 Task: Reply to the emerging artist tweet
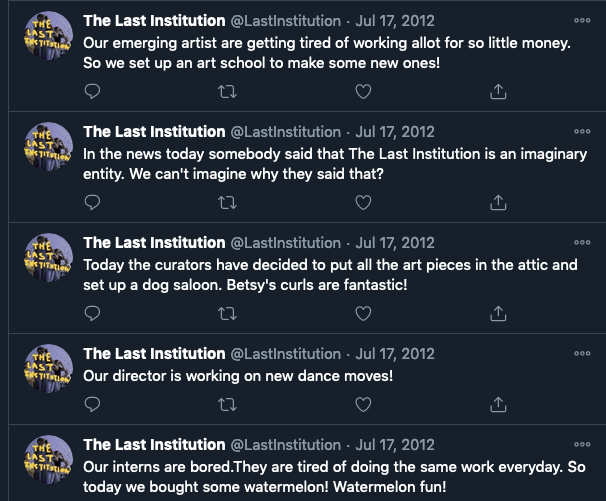[x=92, y=91]
